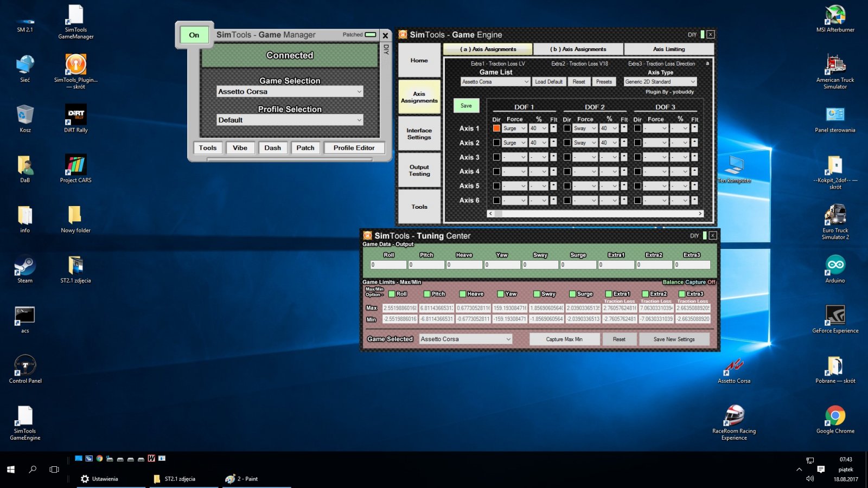The height and width of the screenshot is (488, 868).
Task: Open taskbar search magnifier
Action: point(33,470)
